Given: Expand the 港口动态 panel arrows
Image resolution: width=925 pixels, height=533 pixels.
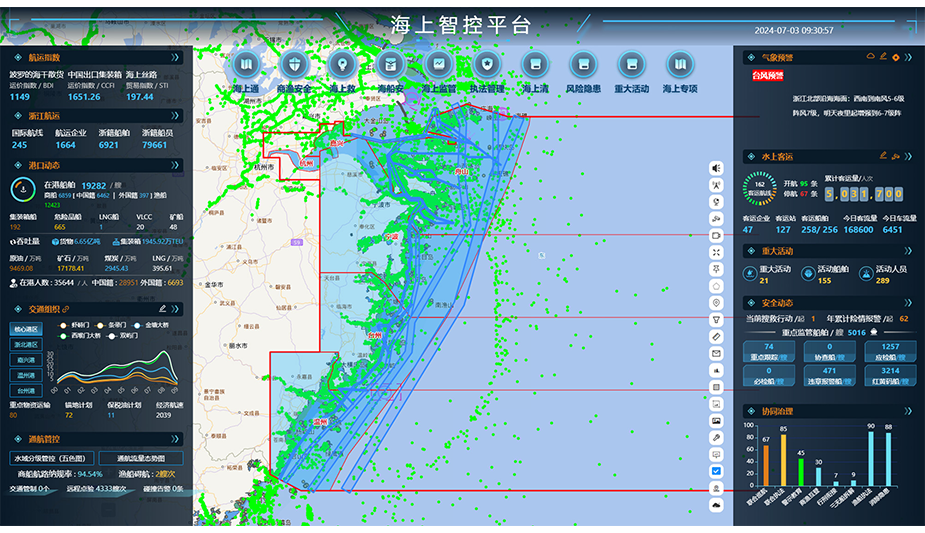Looking at the screenshot, I should (x=177, y=165).
